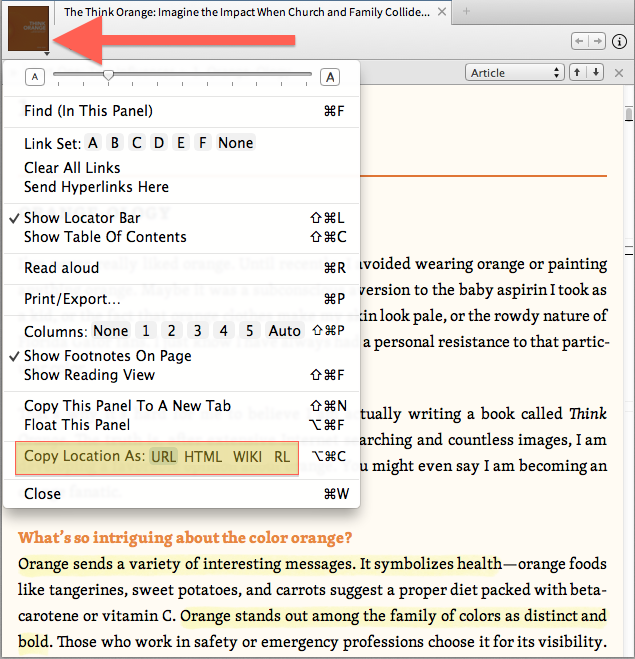Screen dimensions: 635x659
Task: Go back with the left arrow button
Action: (580, 41)
